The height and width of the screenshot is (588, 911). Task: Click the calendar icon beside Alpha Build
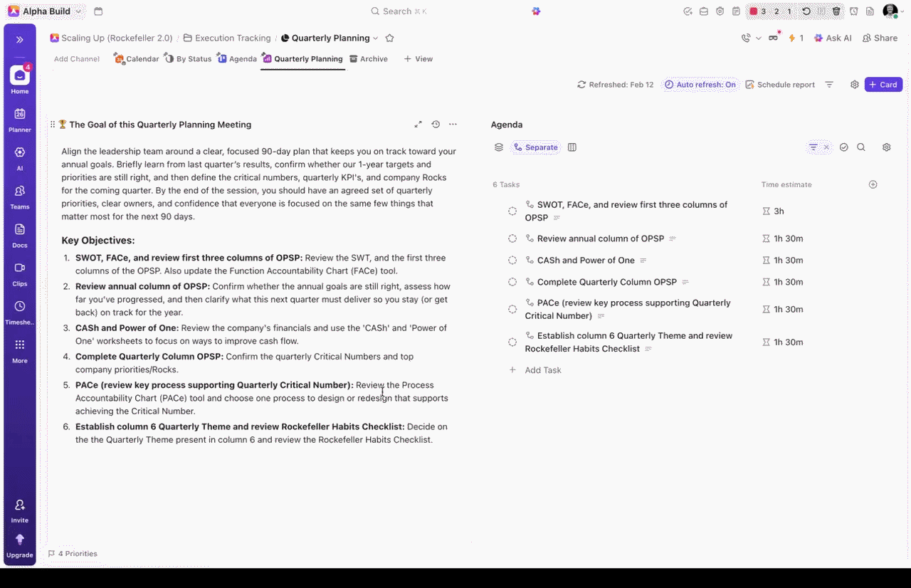click(x=98, y=11)
